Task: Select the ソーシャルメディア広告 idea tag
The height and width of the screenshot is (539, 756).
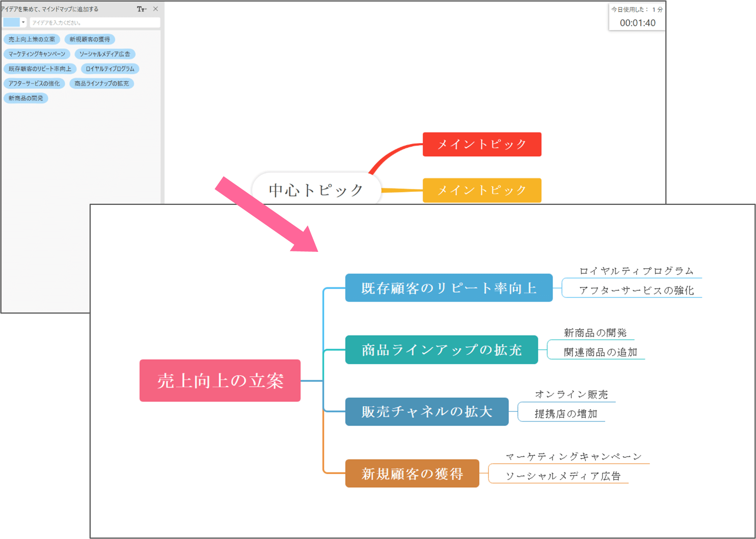Action: (x=105, y=54)
